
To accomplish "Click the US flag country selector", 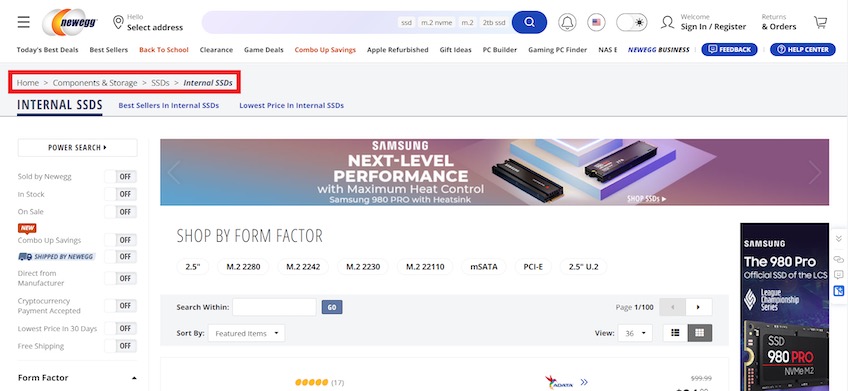I will pos(596,22).
